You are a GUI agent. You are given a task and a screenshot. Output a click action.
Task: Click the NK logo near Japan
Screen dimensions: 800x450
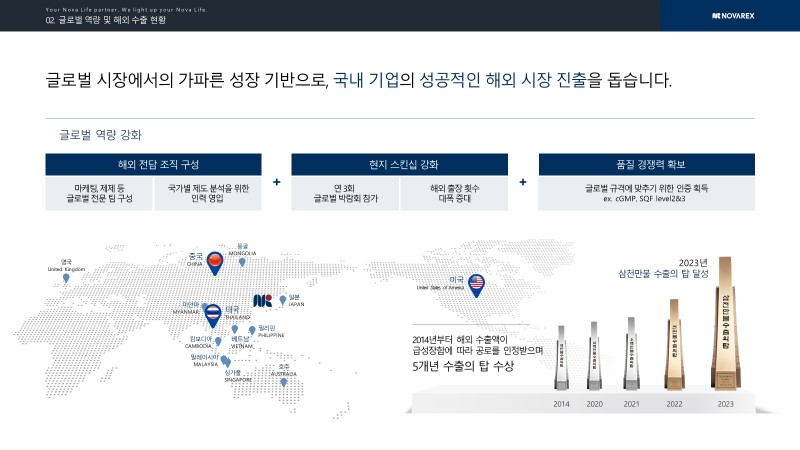(x=263, y=300)
